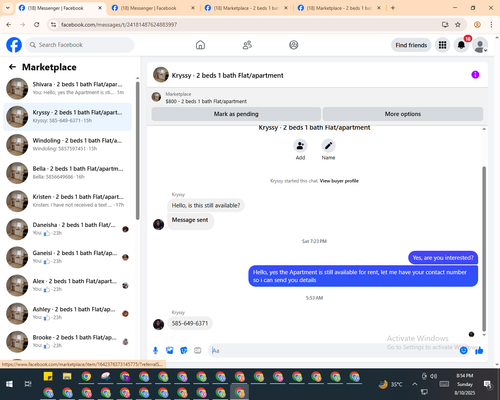Open Brooke conversation in list
Screen dimensions: 500x400
67,341
